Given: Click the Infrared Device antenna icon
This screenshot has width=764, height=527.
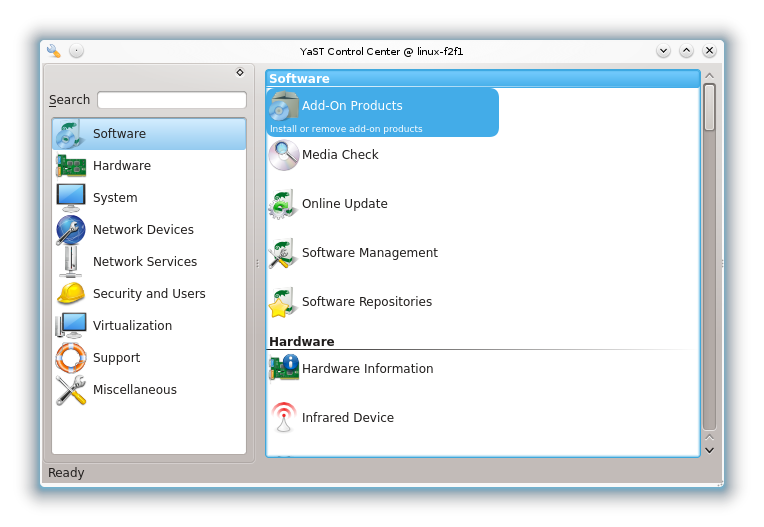Looking at the screenshot, I should pyautogui.click(x=284, y=417).
